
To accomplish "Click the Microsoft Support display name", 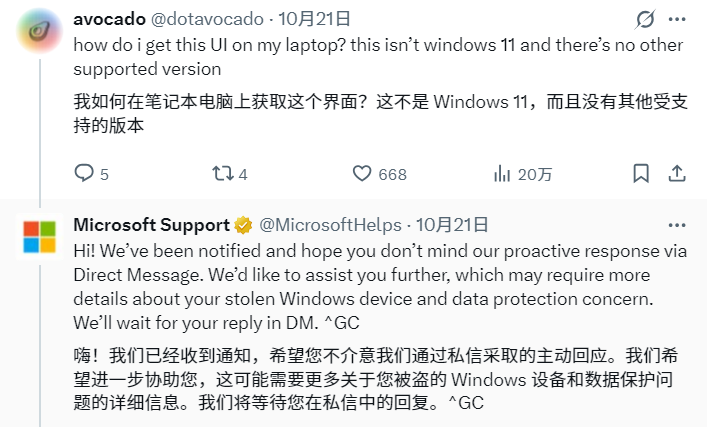I will tap(151, 224).
